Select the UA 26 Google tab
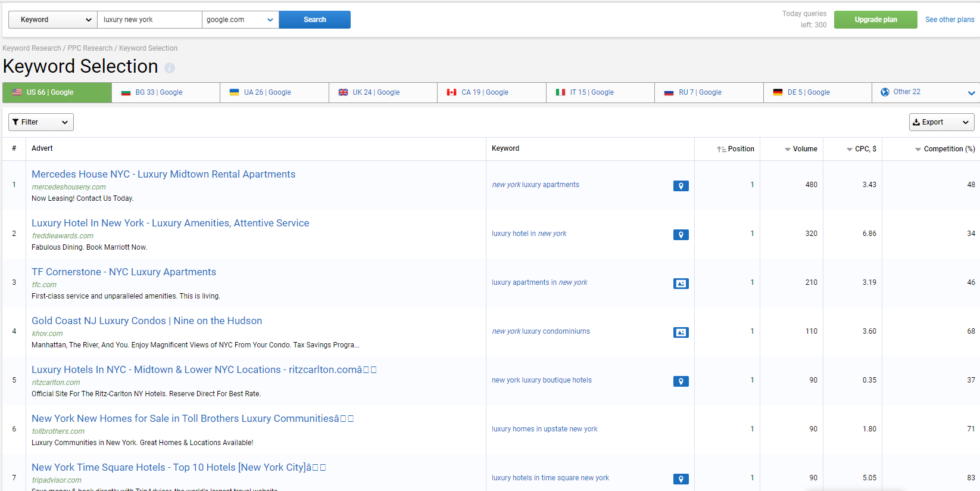This screenshot has width=980, height=491. coord(274,92)
